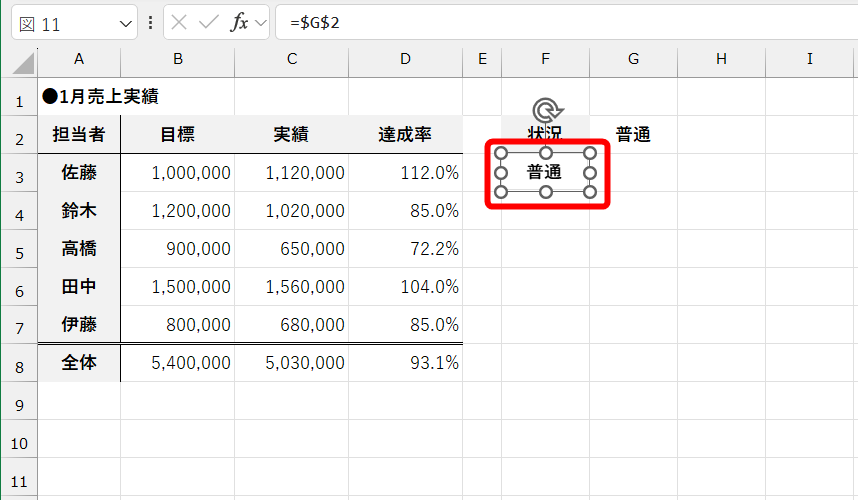Image resolution: width=858 pixels, height=500 pixels.
Task: Select row 10 header
Action: point(19,439)
